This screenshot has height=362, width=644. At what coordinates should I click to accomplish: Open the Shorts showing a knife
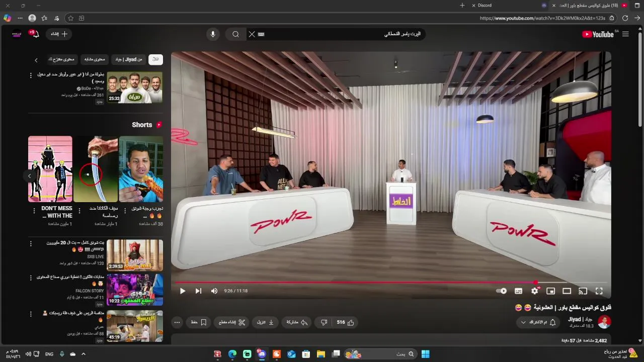[96, 169]
